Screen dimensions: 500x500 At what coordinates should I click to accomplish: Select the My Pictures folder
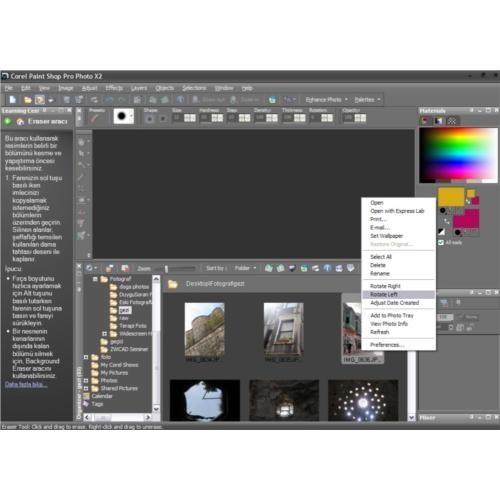pos(114,373)
